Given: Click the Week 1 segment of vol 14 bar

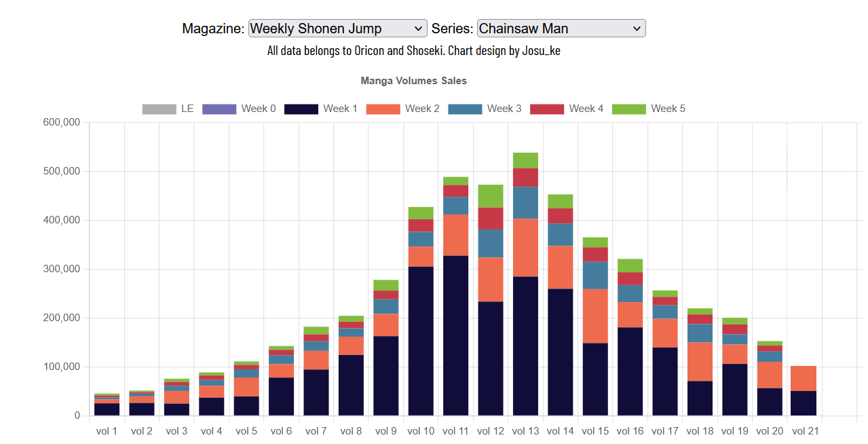Looking at the screenshot, I should click(560, 352).
